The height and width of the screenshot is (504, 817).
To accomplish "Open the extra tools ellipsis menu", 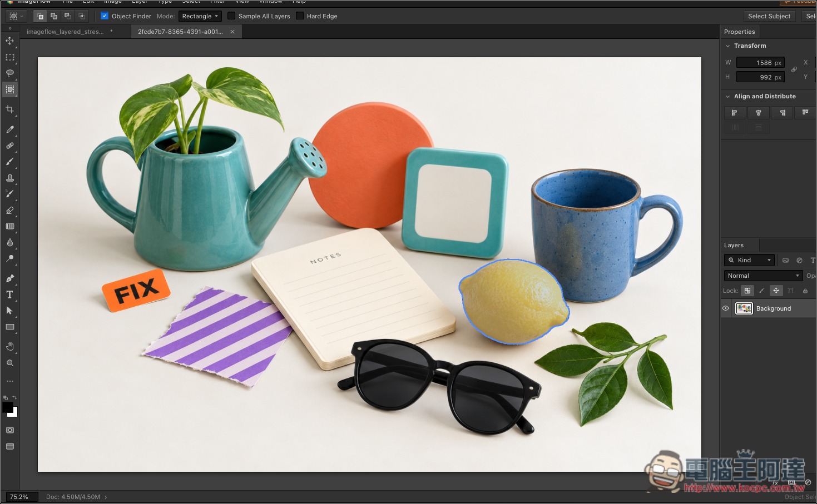I will coord(10,381).
